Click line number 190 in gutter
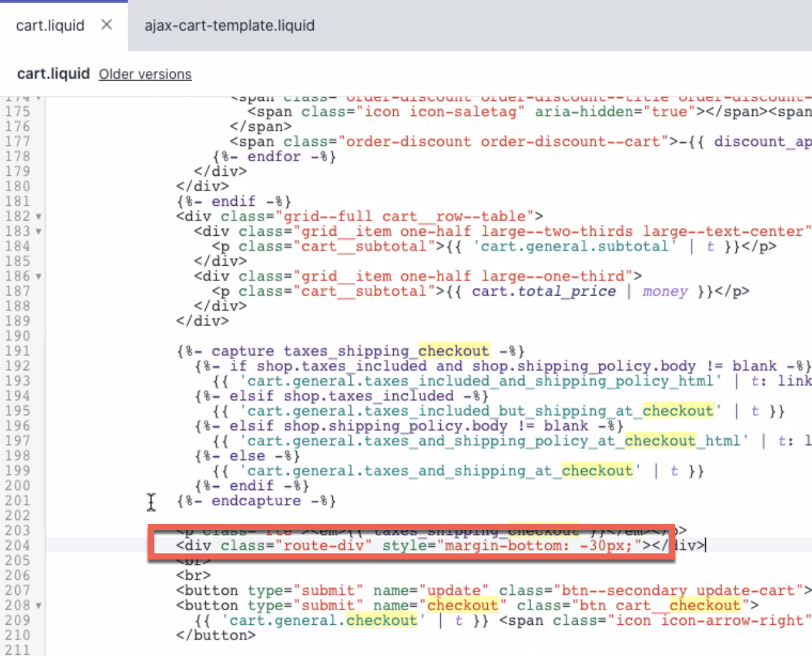Screen dimensions: 812x656 (18, 336)
